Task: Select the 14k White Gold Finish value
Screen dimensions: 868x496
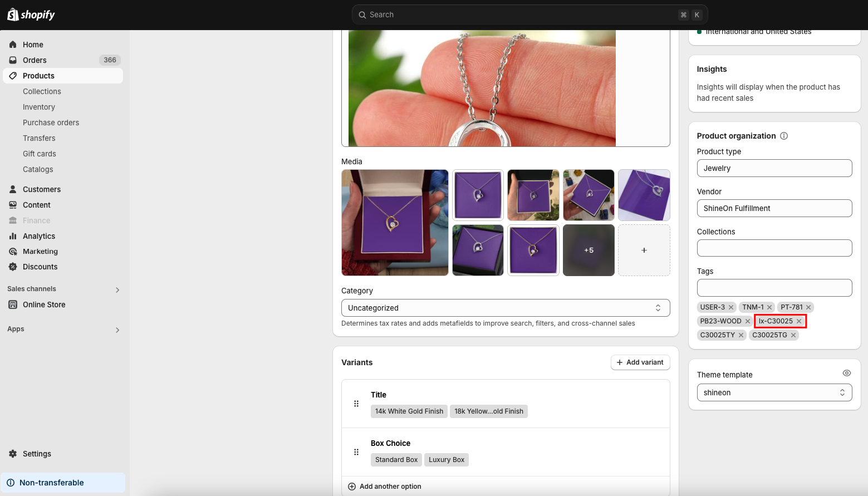Action: (409, 411)
